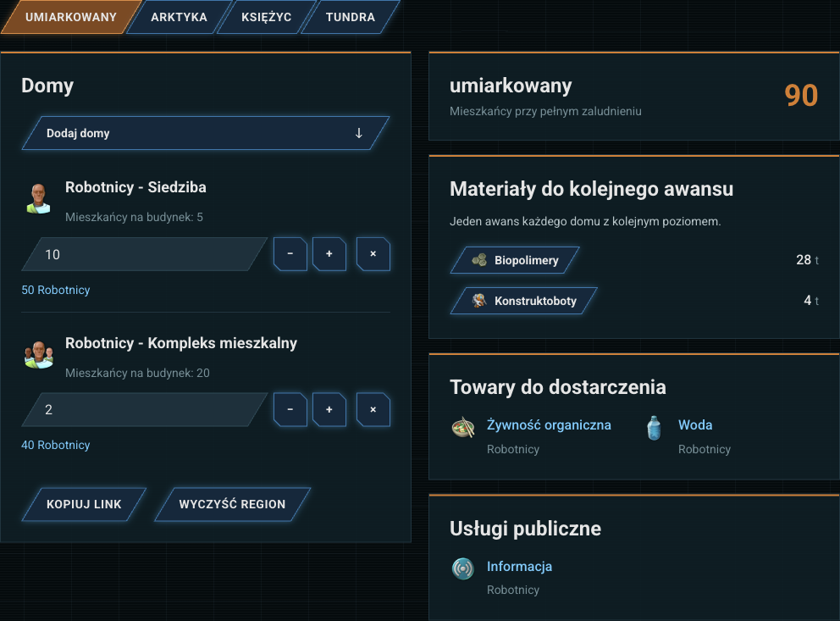Decrease Kompleks mieszkalny count with minus
The width and height of the screenshot is (840, 621).
pyautogui.click(x=290, y=409)
